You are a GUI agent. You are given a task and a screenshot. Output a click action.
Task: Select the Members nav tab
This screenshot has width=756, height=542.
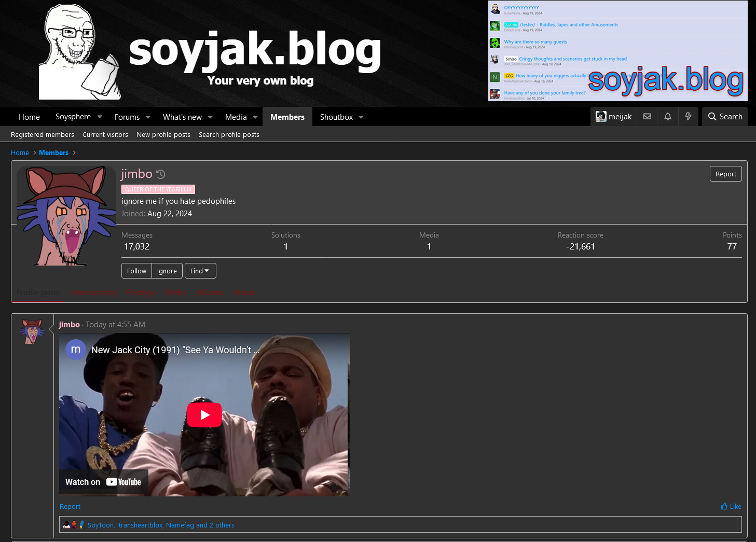point(287,117)
